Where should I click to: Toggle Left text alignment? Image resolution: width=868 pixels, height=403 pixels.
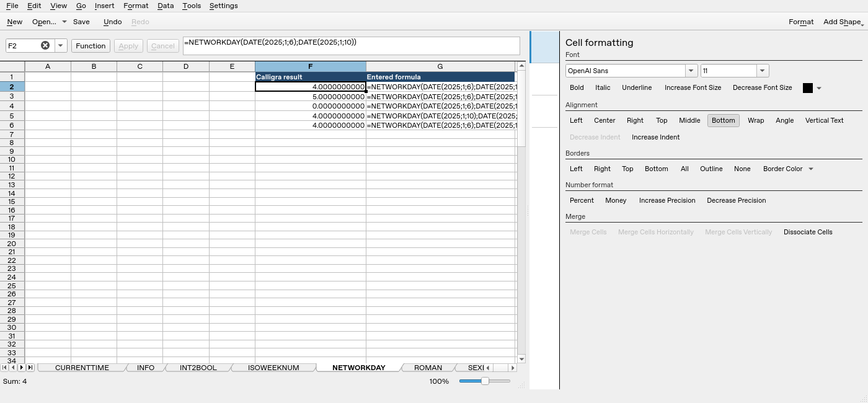(576, 121)
